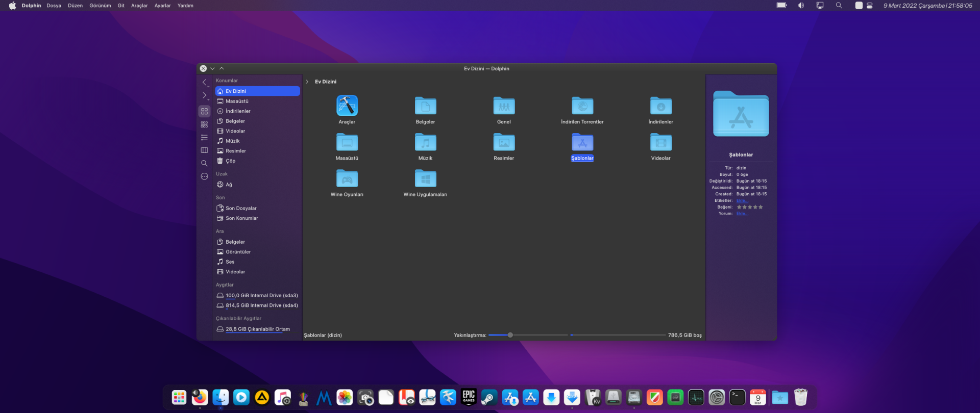Switch to details list view mode

tap(204, 138)
